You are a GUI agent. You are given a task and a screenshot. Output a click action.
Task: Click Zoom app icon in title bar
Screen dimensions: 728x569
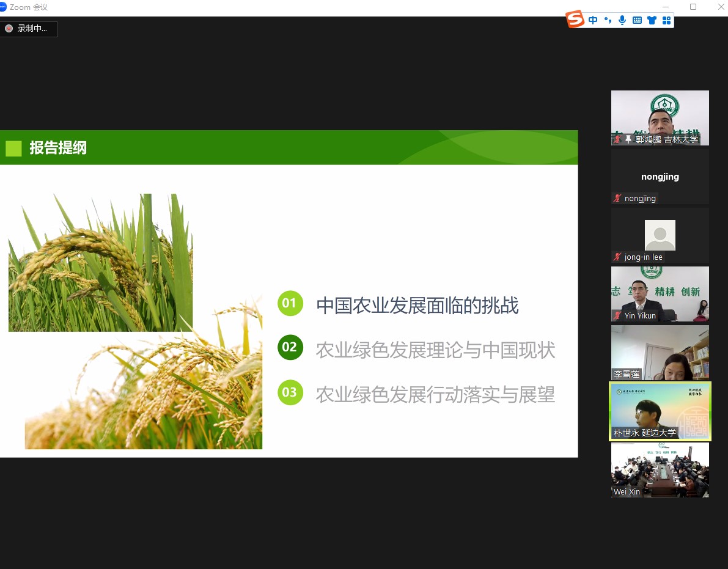coord(3,7)
